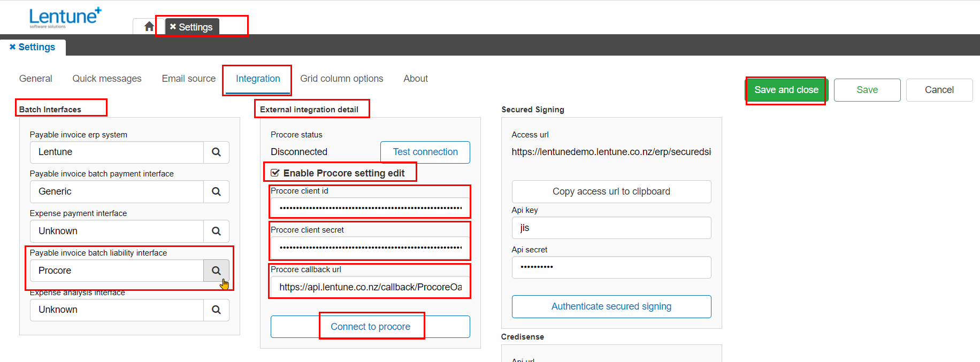Click the Save button
The width and height of the screenshot is (980, 362).
[867, 90]
